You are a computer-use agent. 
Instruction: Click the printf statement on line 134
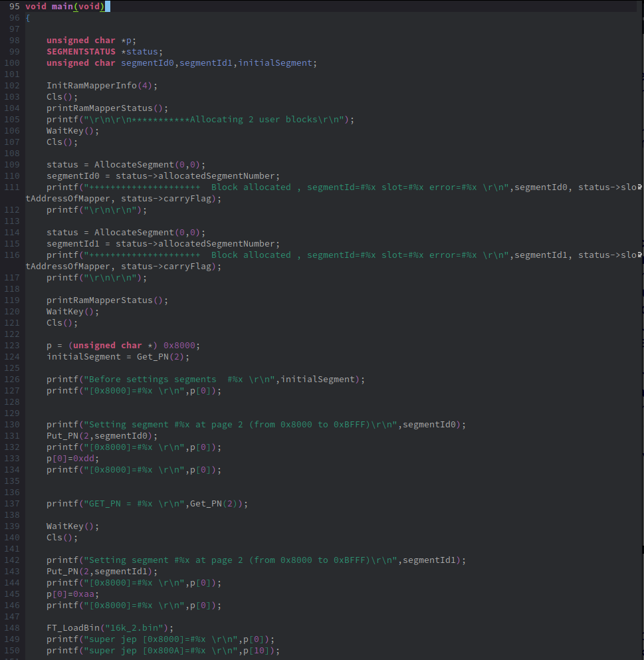[x=134, y=470]
